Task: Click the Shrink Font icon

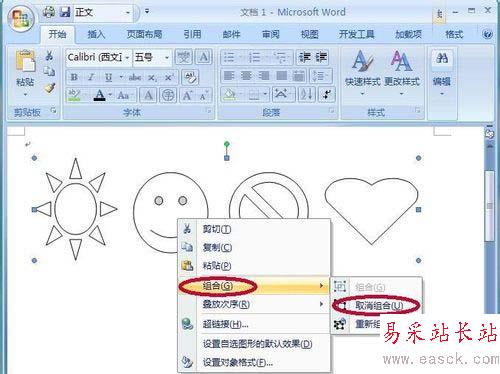Action: coord(204,95)
